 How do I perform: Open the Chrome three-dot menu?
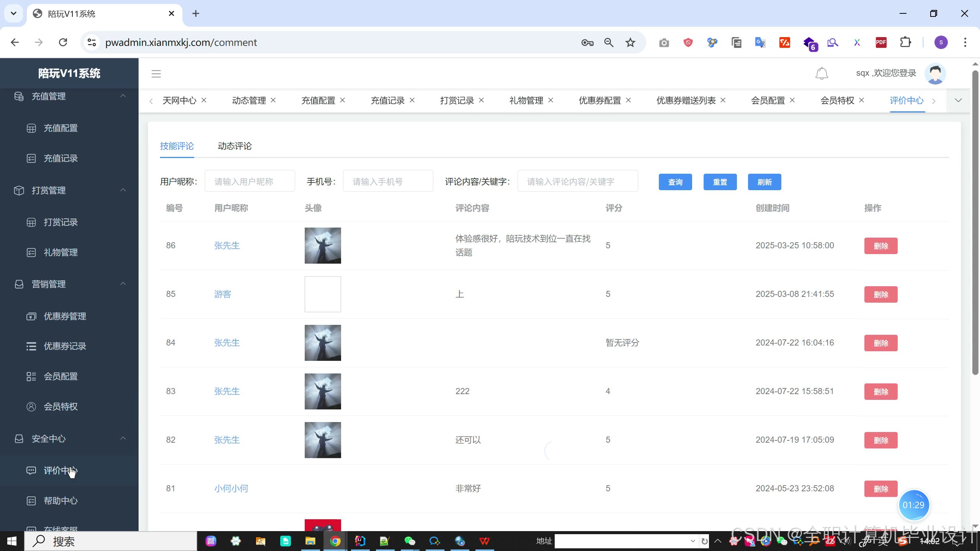(965, 42)
